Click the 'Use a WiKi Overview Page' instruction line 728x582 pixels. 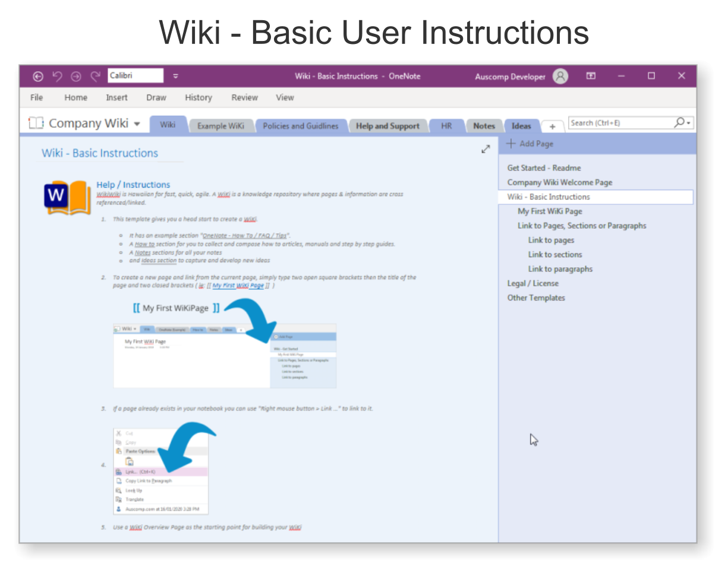point(207,527)
